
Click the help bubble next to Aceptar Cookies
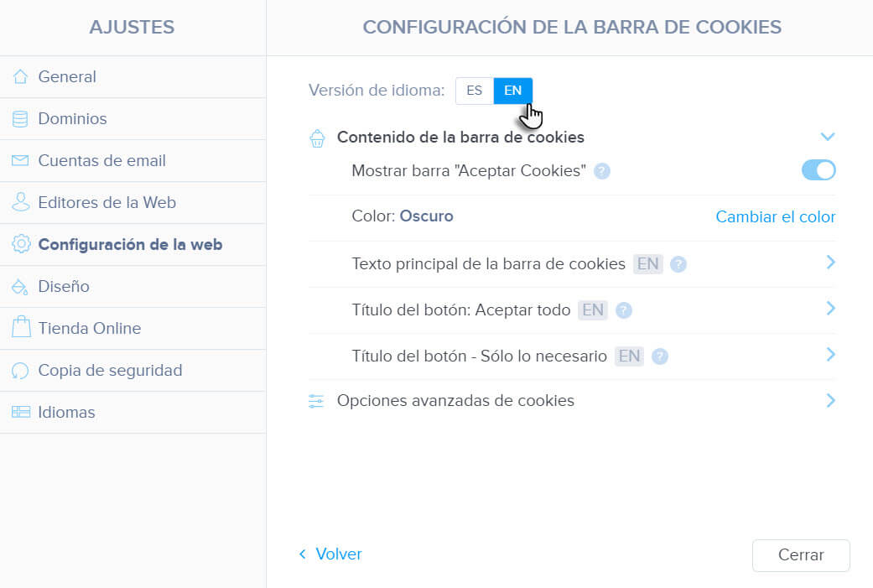pos(602,170)
